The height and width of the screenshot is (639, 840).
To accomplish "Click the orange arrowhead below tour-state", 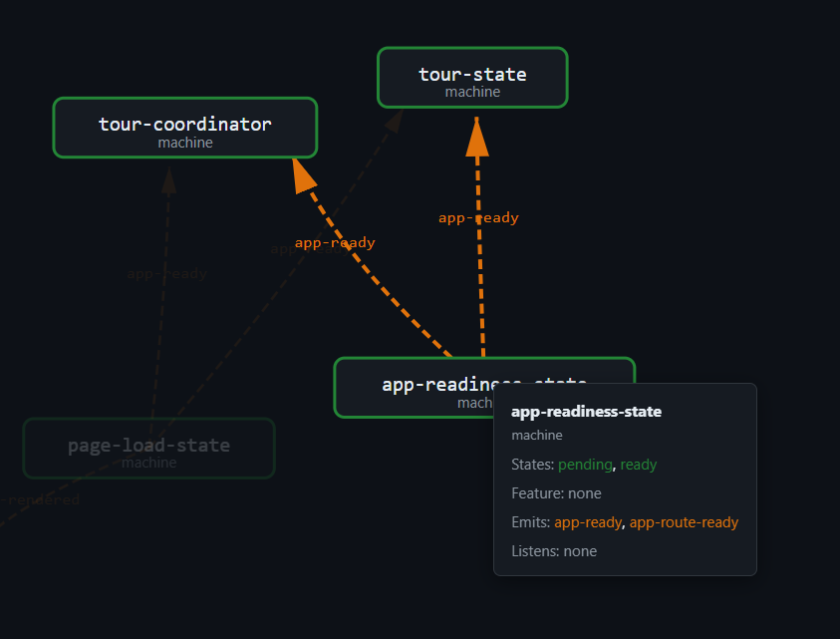I will tap(474, 140).
